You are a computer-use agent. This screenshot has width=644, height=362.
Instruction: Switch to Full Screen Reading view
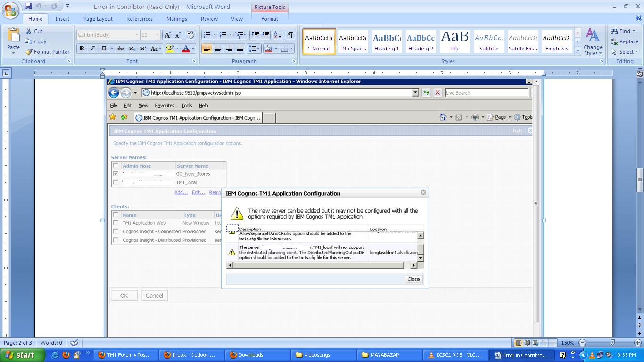(527, 343)
